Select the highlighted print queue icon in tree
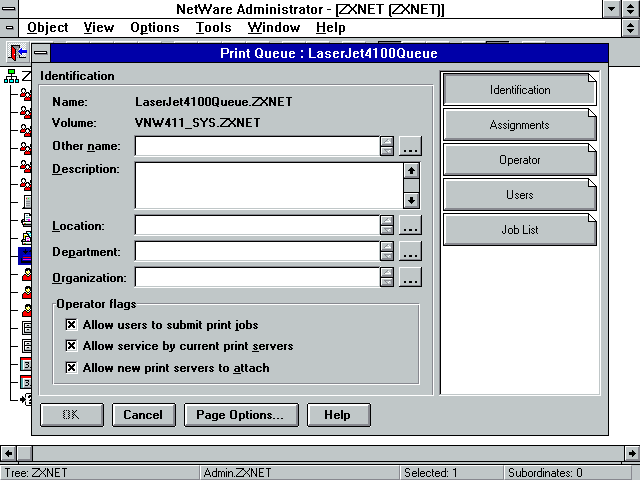The height and width of the screenshot is (480, 640). [x=25, y=256]
